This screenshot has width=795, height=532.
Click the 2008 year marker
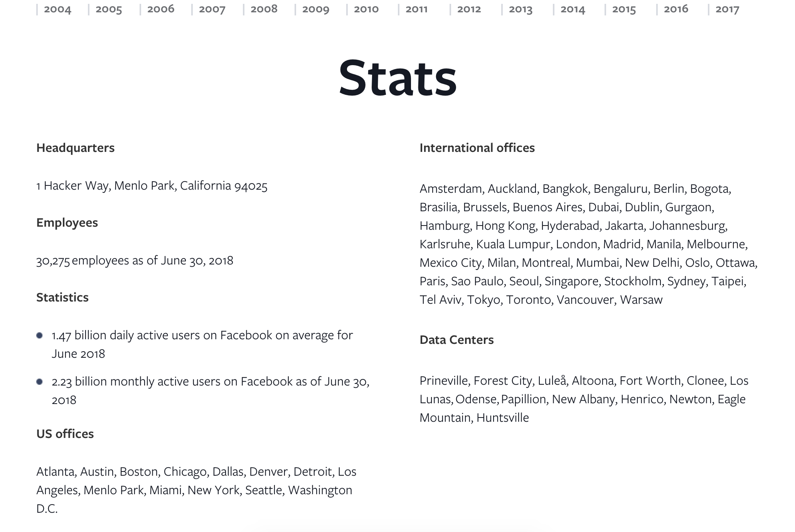(x=264, y=9)
